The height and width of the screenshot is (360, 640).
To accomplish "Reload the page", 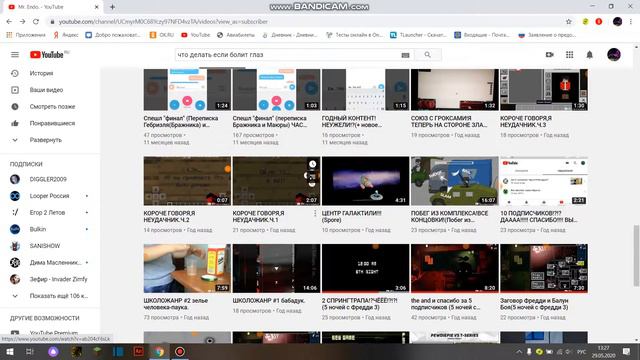I will click(x=36, y=22).
